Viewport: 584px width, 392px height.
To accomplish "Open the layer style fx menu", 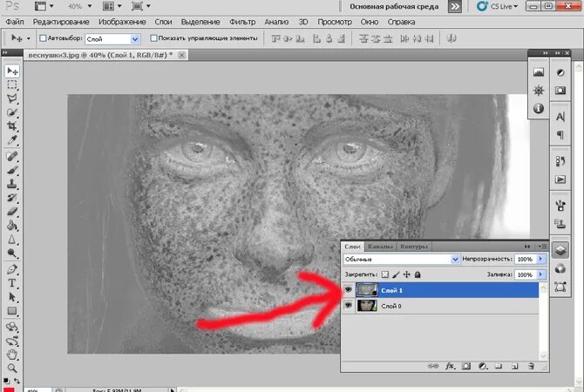I will (x=450, y=367).
